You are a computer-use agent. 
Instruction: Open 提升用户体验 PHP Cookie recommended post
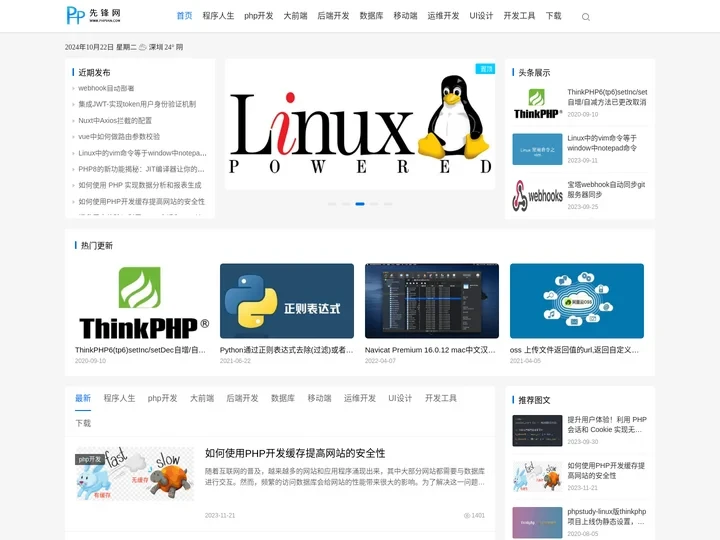(x=607, y=425)
